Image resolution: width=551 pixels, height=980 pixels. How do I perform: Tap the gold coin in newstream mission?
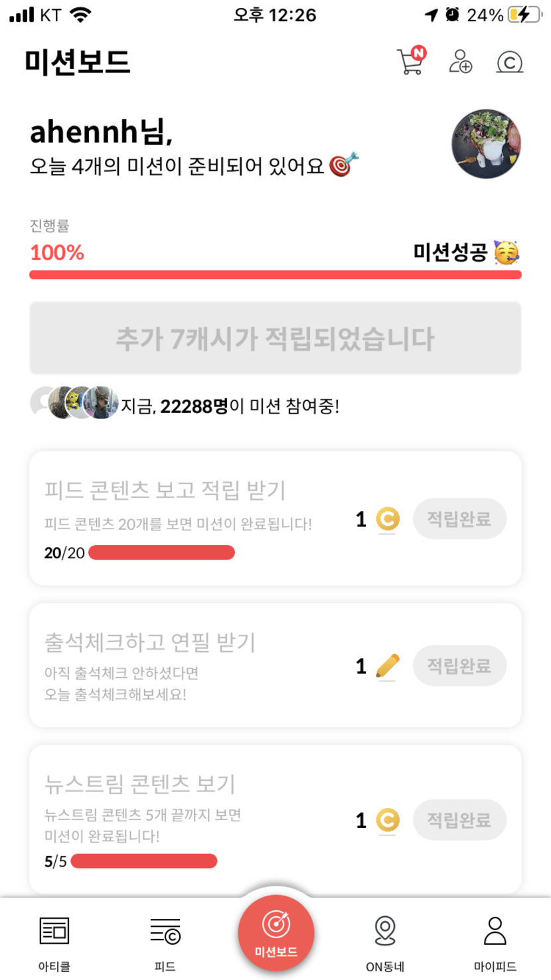(x=388, y=821)
